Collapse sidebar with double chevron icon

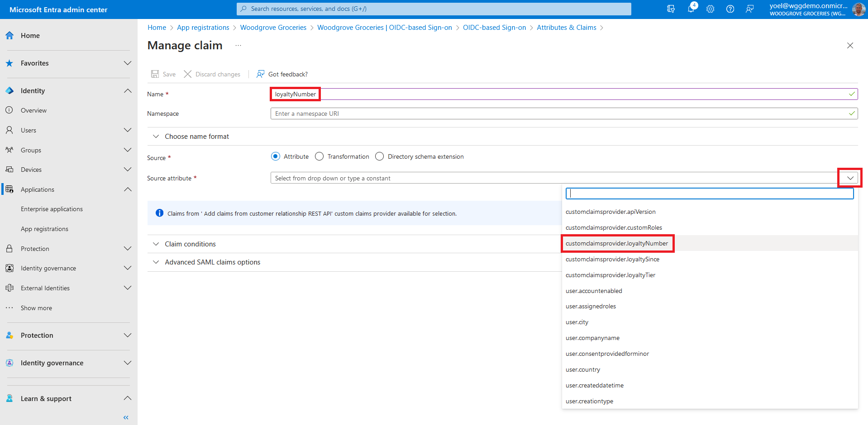pos(126,417)
